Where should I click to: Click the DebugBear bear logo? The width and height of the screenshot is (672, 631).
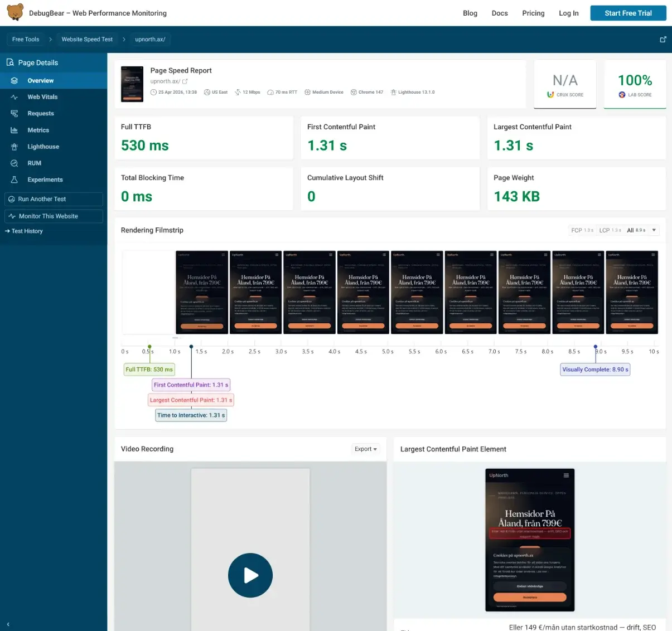[x=15, y=12]
